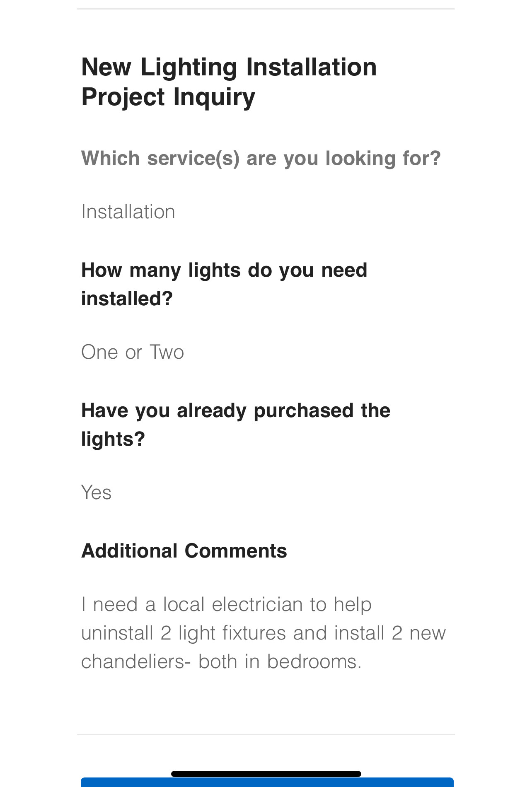532x787 pixels.
Task: Select the 'Installation' answer text
Action: (128, 212)
